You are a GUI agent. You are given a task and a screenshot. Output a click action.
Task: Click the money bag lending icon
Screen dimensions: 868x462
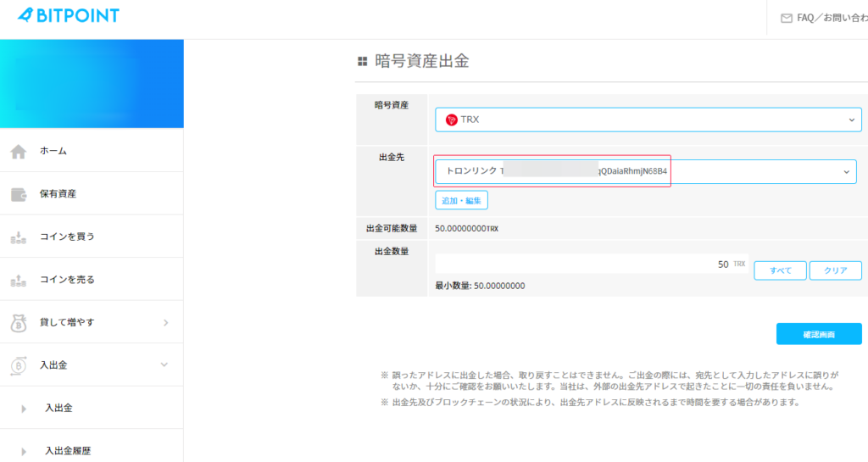pyautogui.click(x=19, y=323)
